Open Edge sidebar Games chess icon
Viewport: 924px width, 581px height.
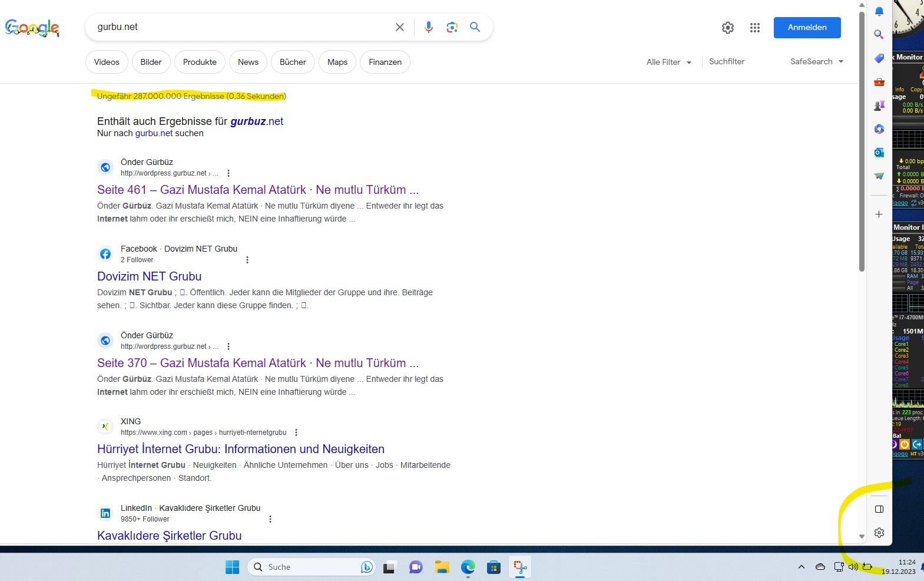[879, 105]
